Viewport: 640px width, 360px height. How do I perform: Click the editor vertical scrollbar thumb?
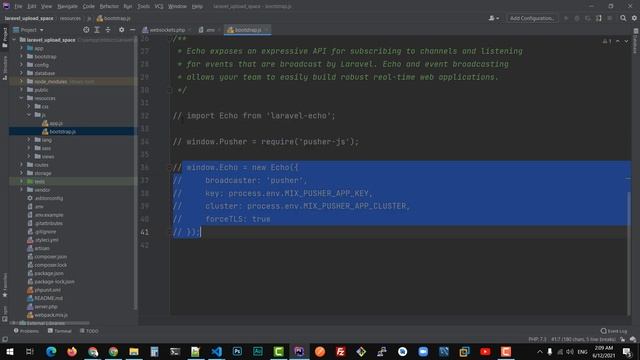[629, 253]
